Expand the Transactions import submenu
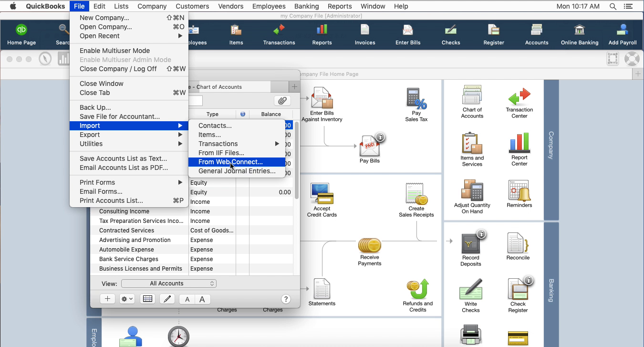This screenshot has width=644, height=347. [x=237, y=144]
